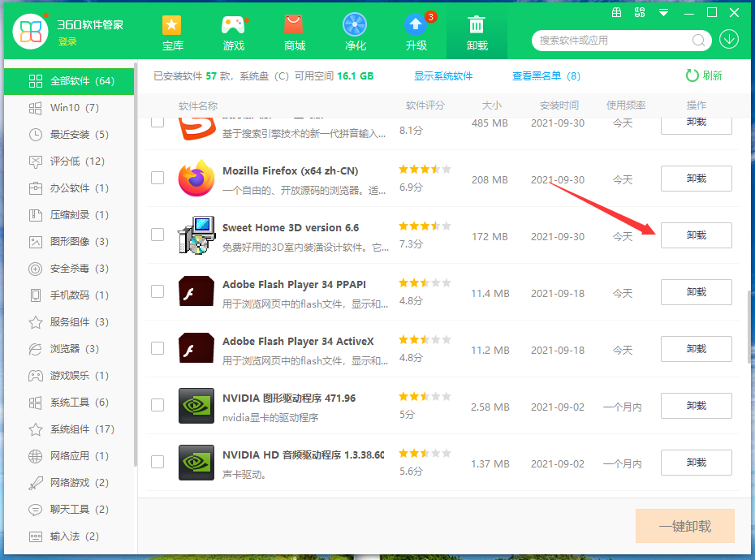This screenshot has height=560, width=755.
Task: Open 查看黑名单 (8) link
Action: pyautogui.click(x=546, y=76)
